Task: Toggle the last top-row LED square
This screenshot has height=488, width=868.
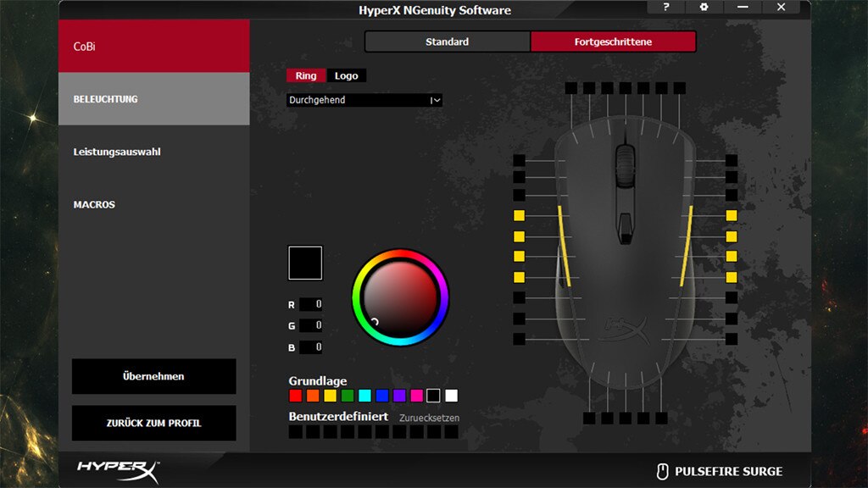Action: [x=680, y=88]
